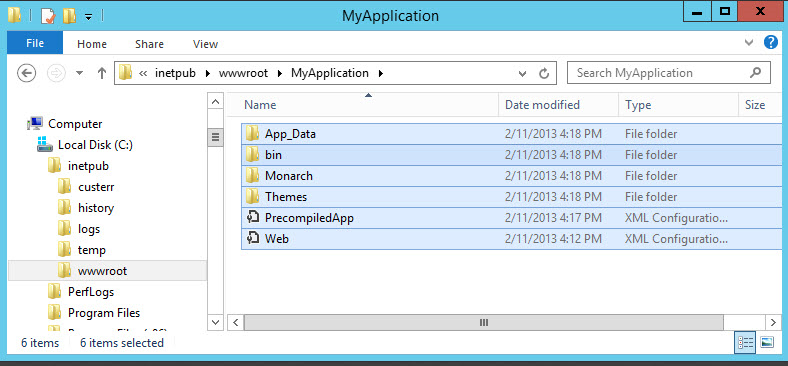Click the New Folder quick access icon

tap(69, 16)
